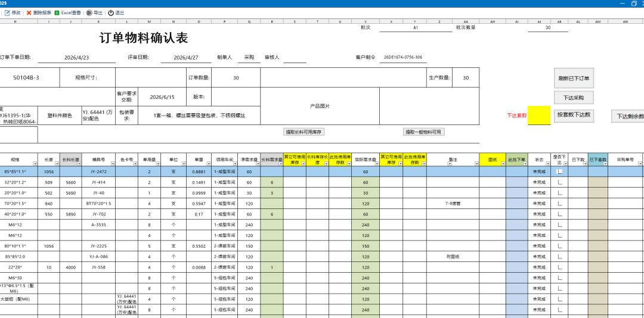Toggle 是否下达 checkbox in 22*20* row
The image size is (644, 318).
[559, 267]
